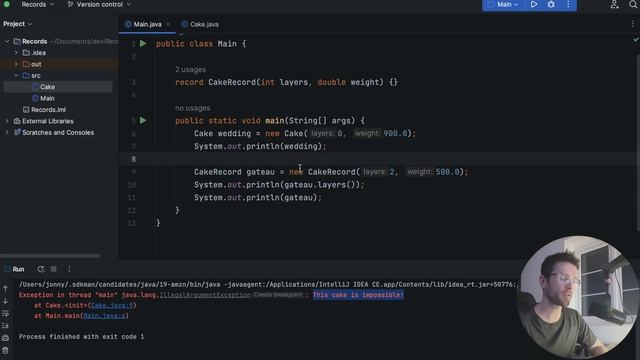Follow the Cake.java:9 stack trace link
The image size is (640, 360).
[112, 305]
